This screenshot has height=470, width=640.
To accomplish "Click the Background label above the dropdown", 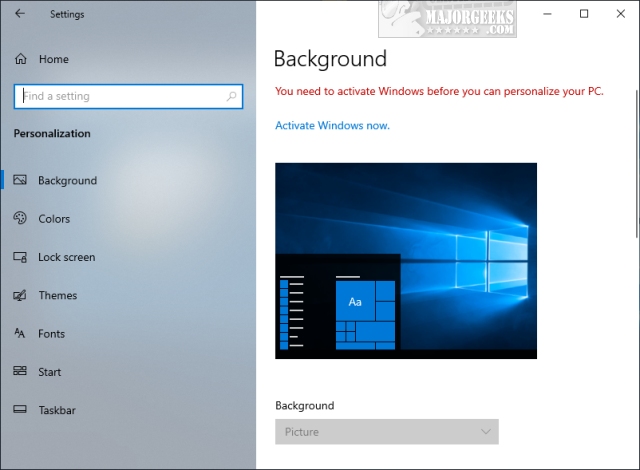I will (304, 406).
